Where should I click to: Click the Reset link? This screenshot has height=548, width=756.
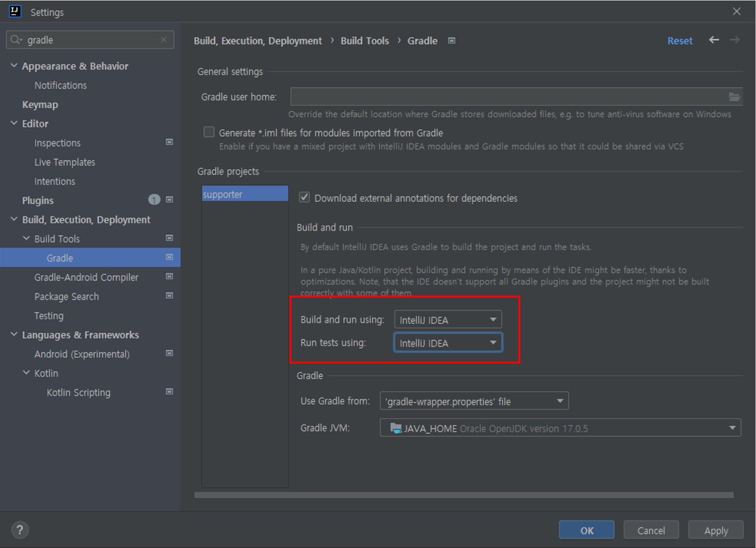pyautogui.click(x=680, y=41)
